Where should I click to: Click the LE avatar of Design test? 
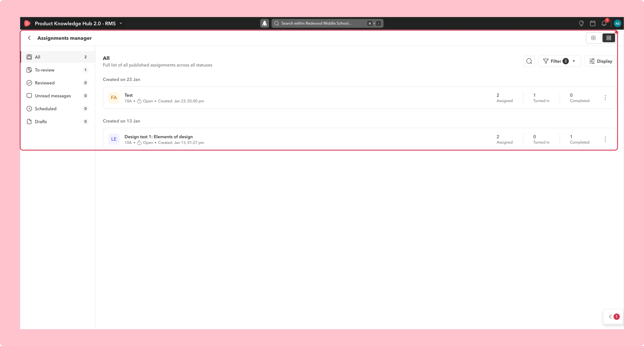click(x=114, y=139)
